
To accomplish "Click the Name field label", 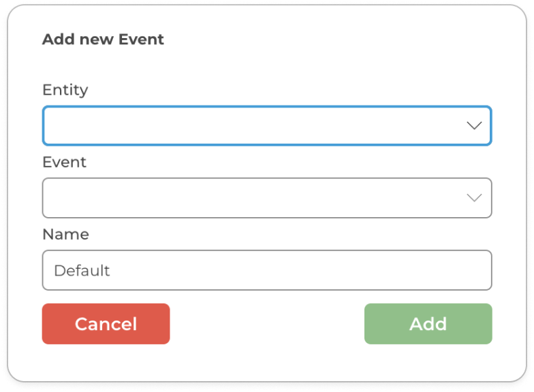I will click(65, 234).
